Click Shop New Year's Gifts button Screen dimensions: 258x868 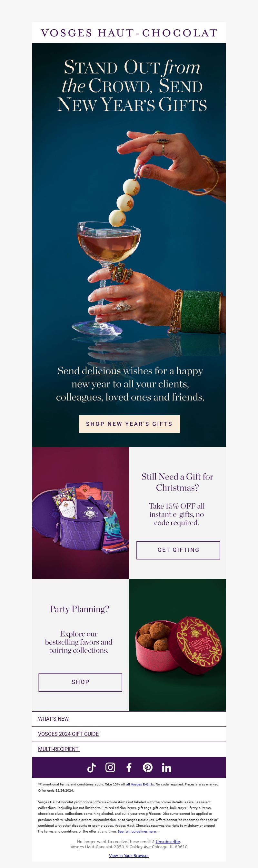click(129, 424)
